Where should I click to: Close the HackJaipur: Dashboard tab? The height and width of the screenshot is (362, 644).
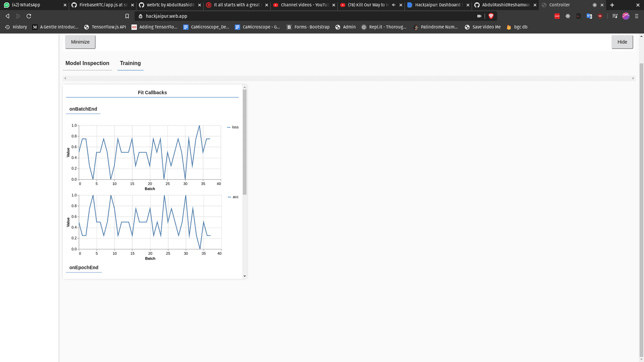point(468,5)
